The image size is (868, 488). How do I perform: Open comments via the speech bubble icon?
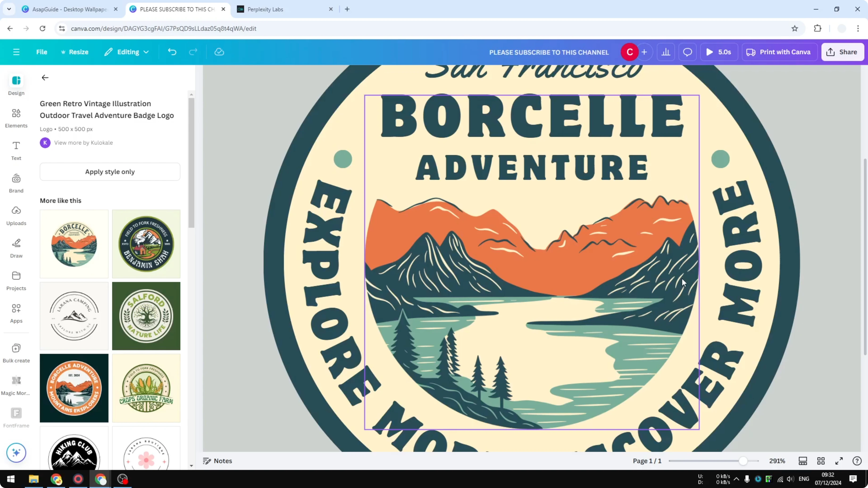[x=687, y=52]
